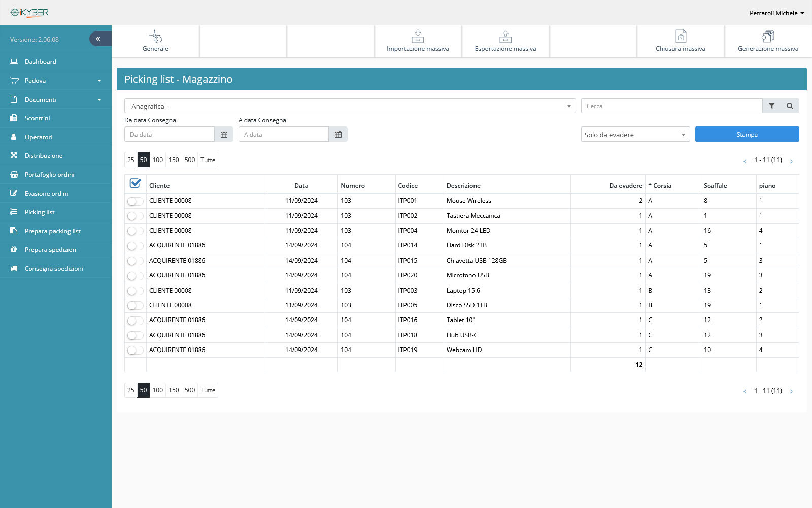Set top page size to Tutte
812x508 pixels.
pyautogui.click(x=208, y=160)
